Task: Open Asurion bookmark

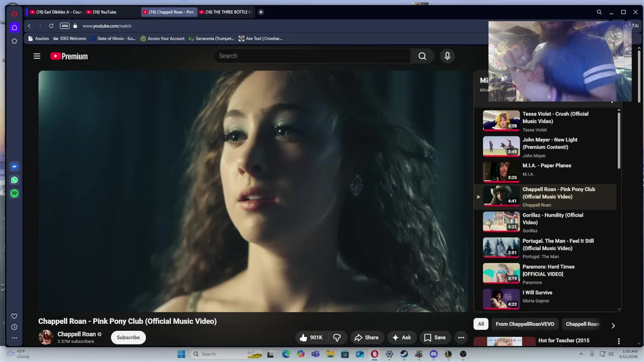Action: tap(39, 39)
